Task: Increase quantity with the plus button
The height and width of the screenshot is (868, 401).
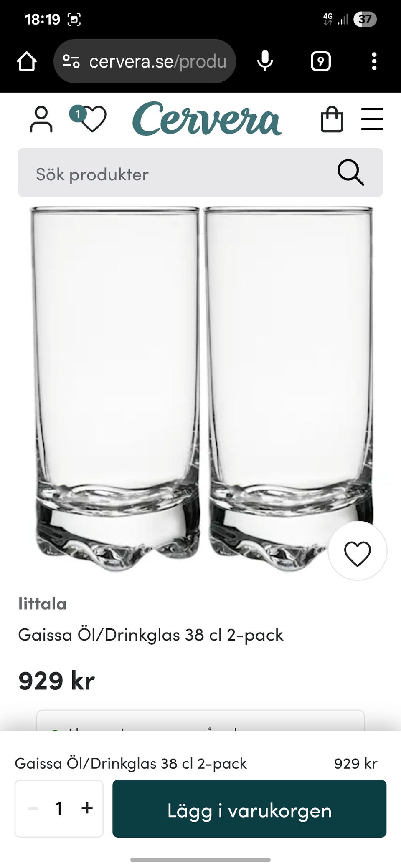Action: click(87, 808)
